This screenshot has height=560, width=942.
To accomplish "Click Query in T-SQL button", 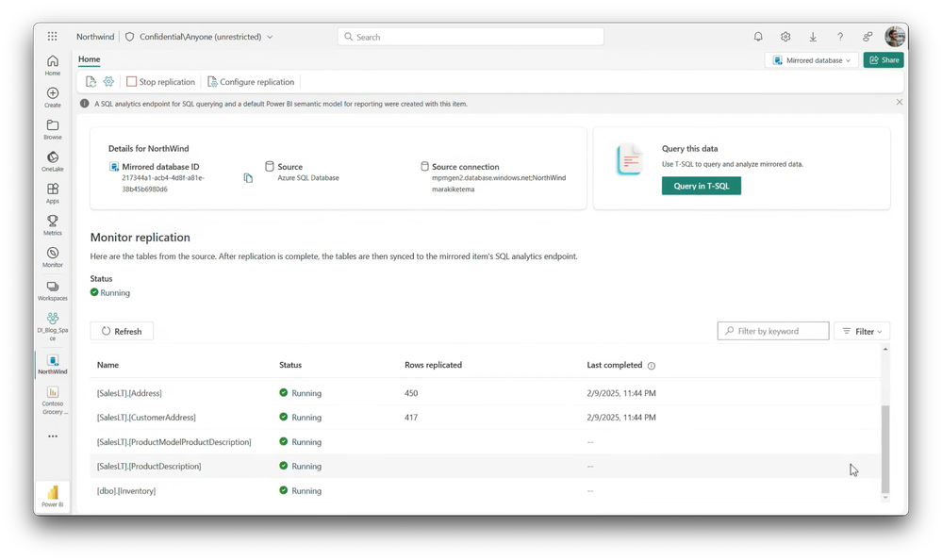I will (x=702, y=186).
